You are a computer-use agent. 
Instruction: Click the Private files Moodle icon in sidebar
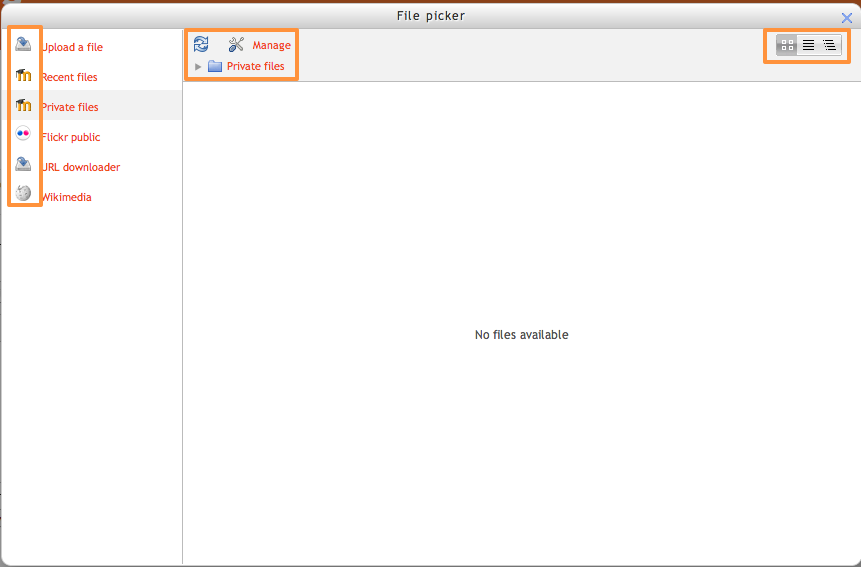[23, 105]
